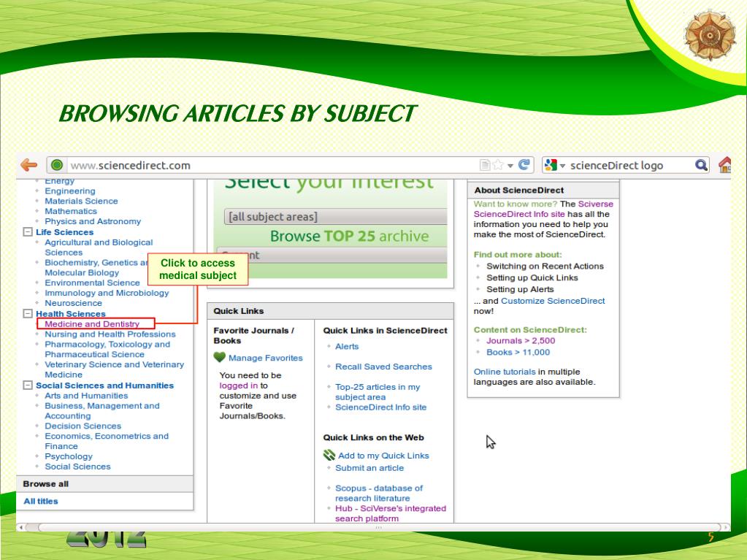Click the page feed icon in address bar
747x560 pixels.
tap(485, 165)
